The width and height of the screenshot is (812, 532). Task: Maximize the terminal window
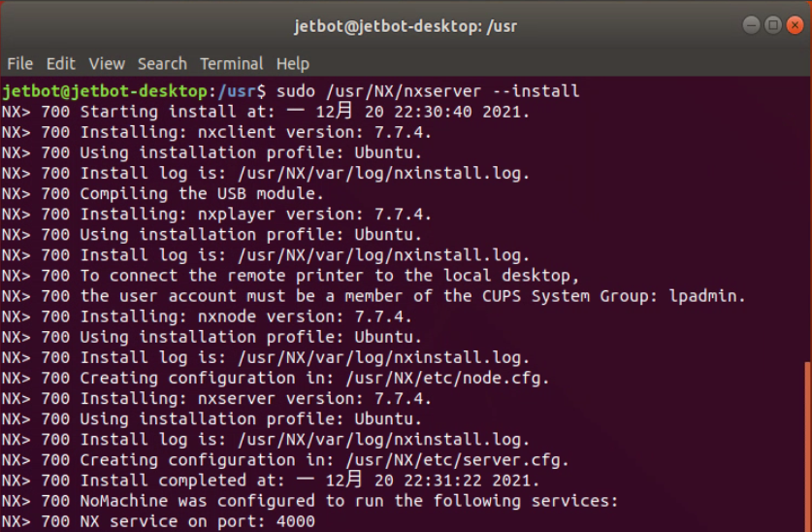coord(772,25)
